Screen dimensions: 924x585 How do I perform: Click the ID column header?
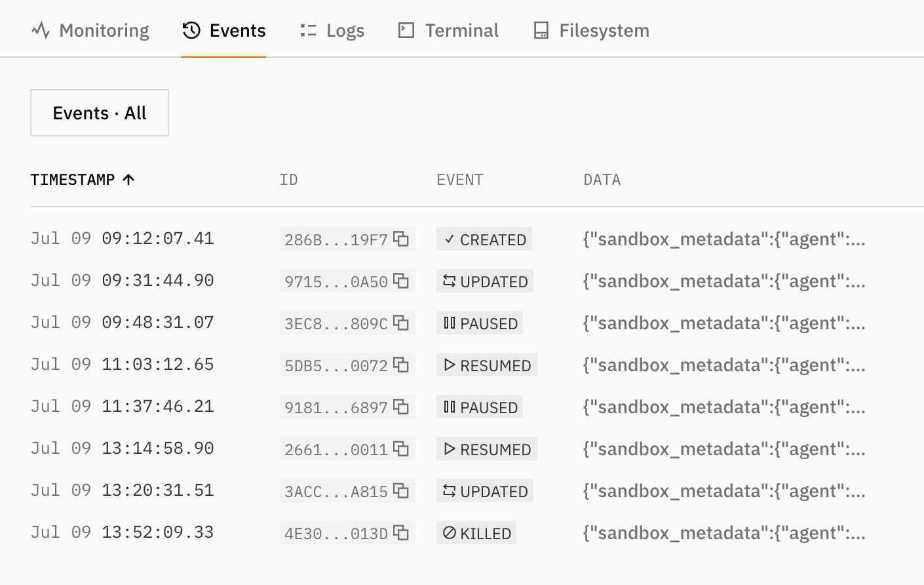tap(288, 180)
